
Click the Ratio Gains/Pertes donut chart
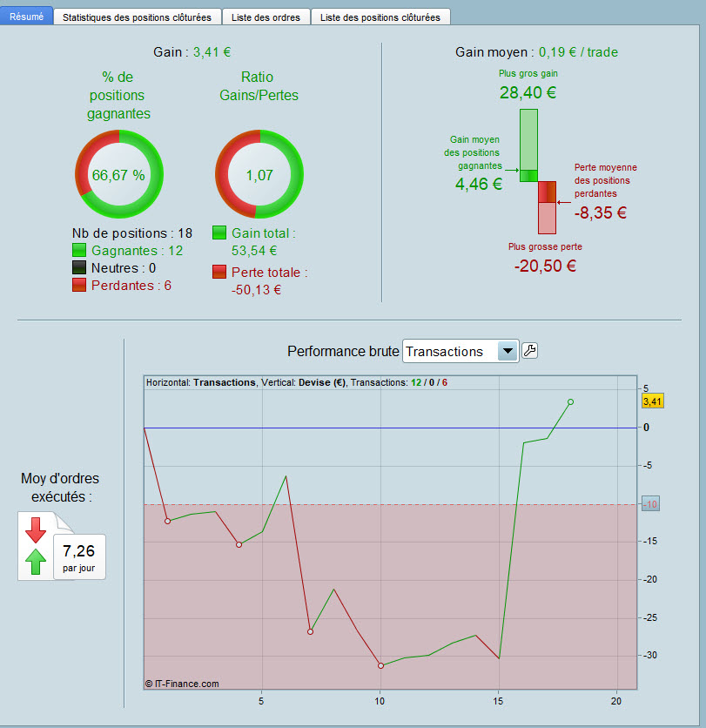pos(259,174)
